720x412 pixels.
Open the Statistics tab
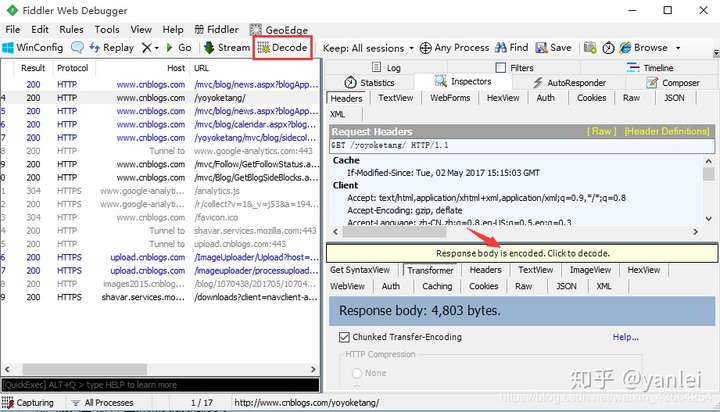point(369,83)
